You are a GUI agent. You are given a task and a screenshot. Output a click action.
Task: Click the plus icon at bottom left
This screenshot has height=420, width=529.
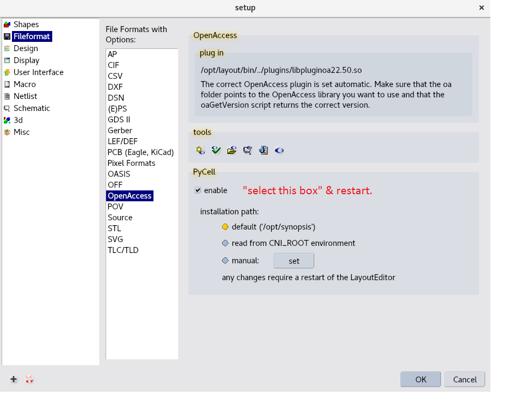(x=14, y=379)
